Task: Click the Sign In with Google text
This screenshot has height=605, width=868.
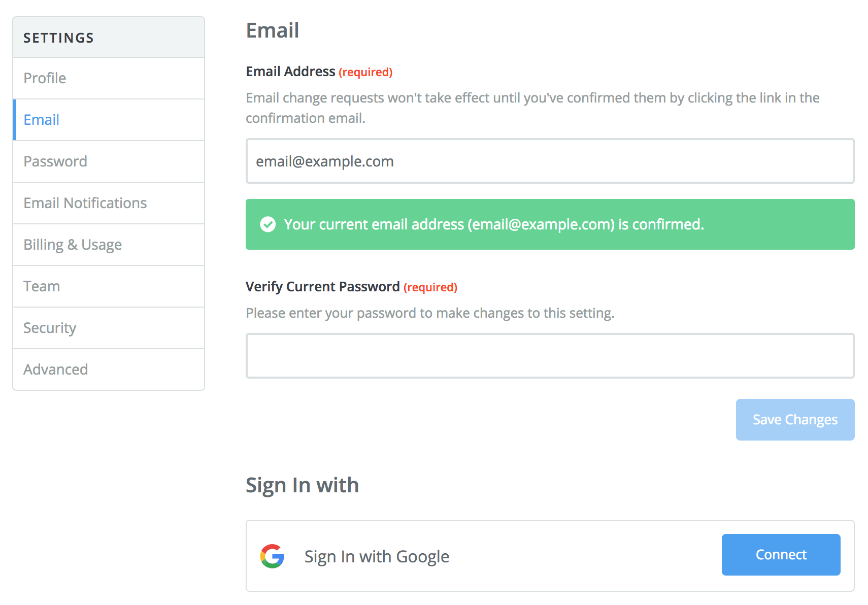Action: (x=377, y=557)
